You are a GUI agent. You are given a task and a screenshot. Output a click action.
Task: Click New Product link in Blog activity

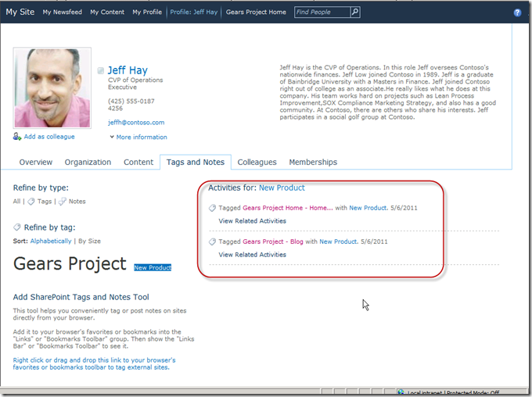coord(338,241)
